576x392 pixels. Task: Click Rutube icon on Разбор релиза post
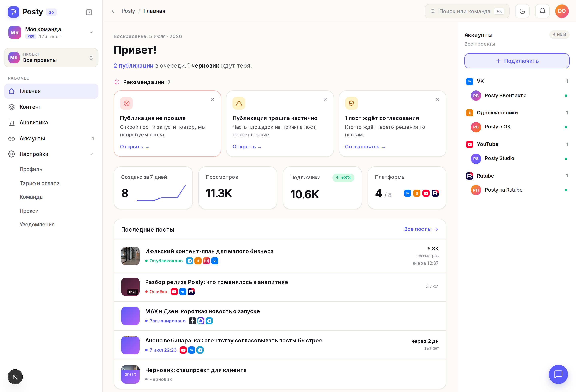[191, 292]
